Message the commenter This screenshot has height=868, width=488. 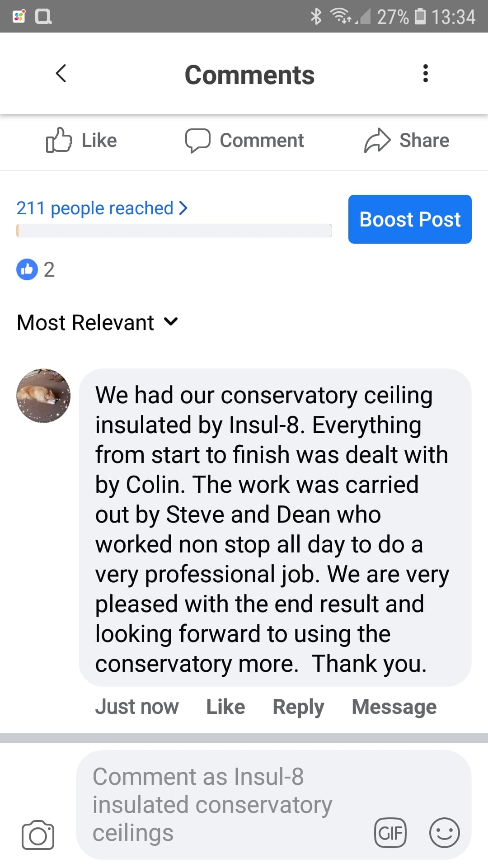pos(394,707)
